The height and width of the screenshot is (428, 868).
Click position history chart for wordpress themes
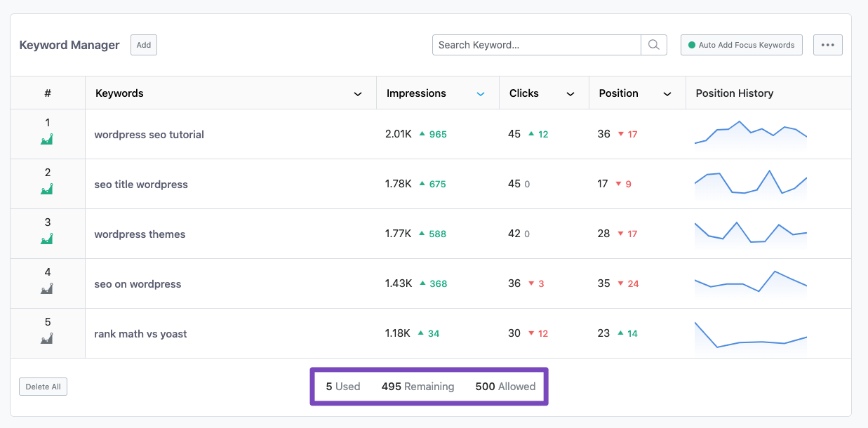pos(751,234)
